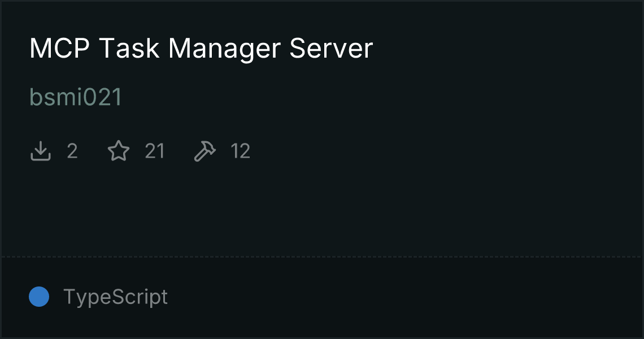Click the empty space right of the server title
The width and height of the screenshot is (644, 339).
click(x=507, y=49)
